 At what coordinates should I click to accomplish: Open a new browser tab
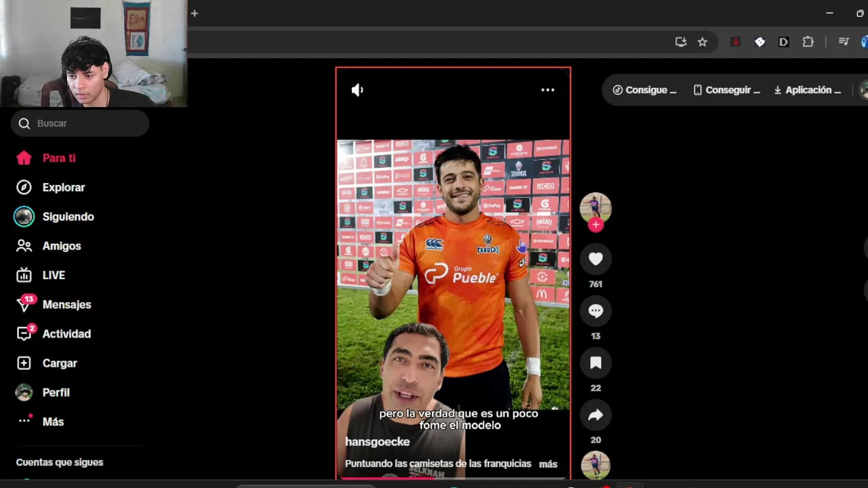point(194,13)
